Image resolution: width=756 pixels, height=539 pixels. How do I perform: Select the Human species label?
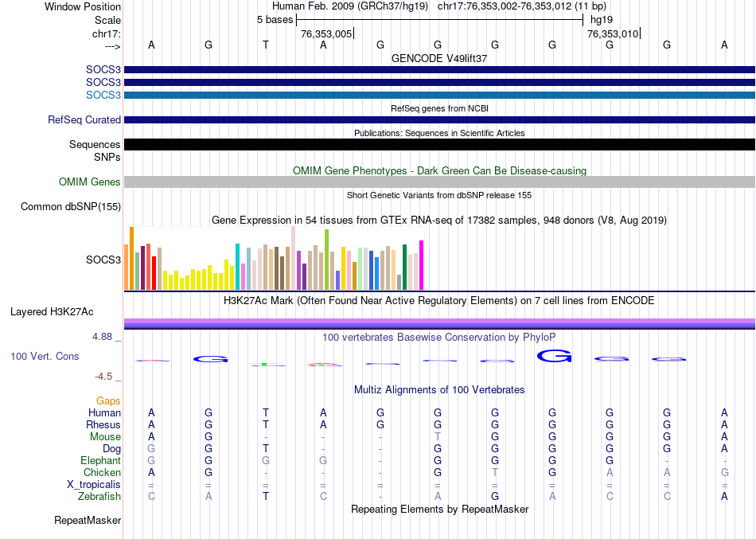tap(104, 412)
